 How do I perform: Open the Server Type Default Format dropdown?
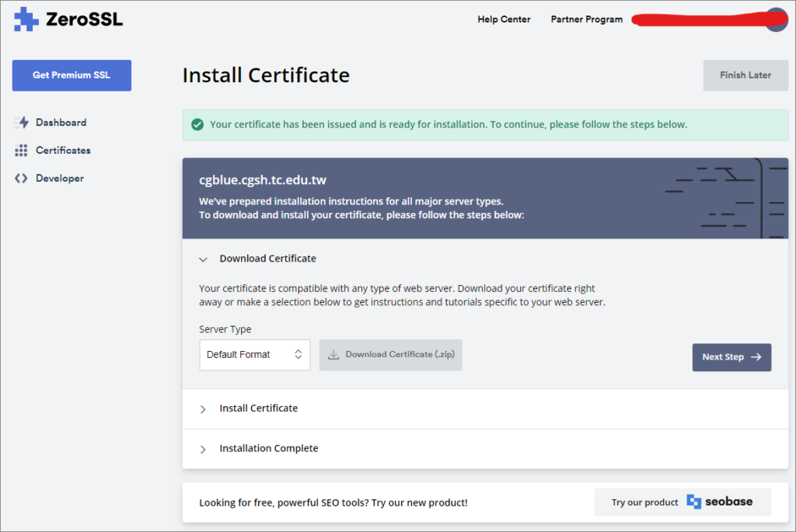(x=255, y=355)
